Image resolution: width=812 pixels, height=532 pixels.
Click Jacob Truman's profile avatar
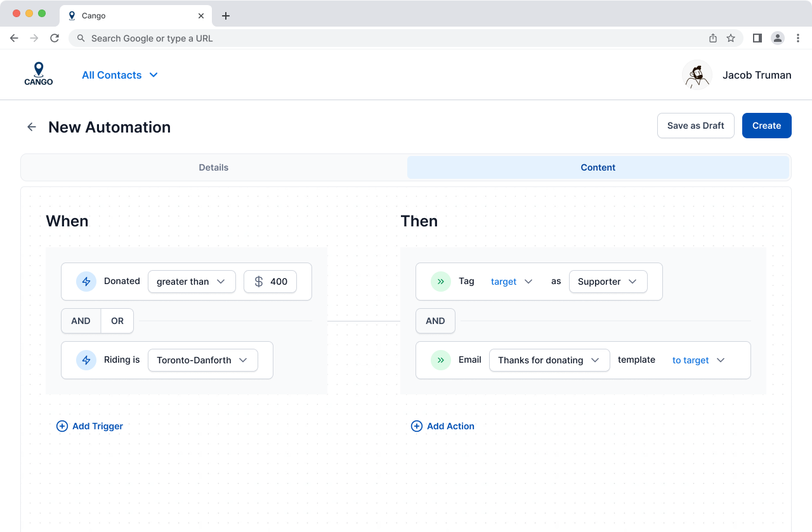[x=697, y=75]
